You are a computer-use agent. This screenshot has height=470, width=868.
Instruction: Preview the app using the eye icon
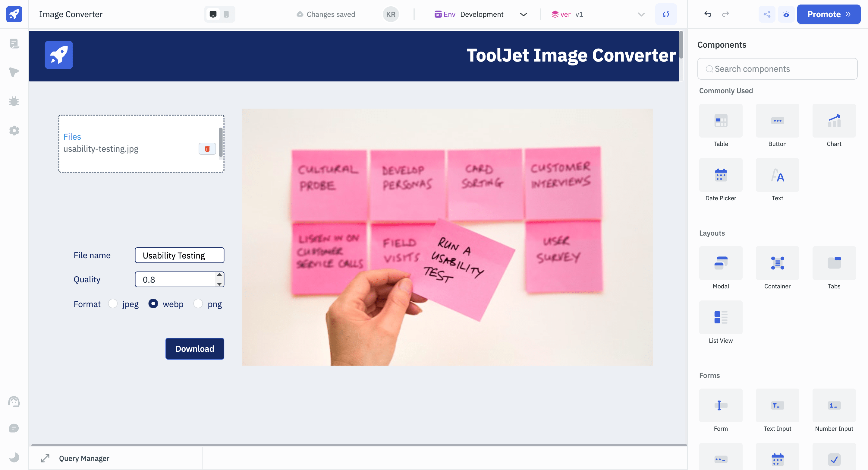click(786, 14)
